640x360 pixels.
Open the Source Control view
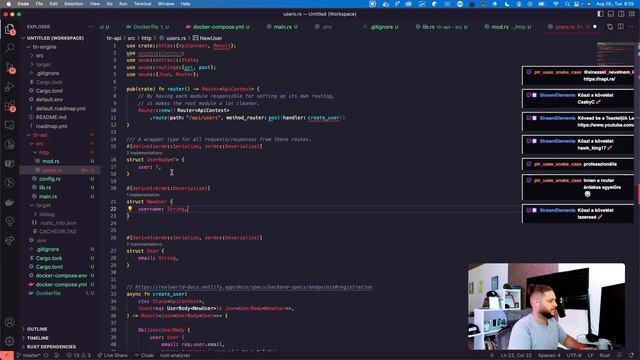coord(10,68)
